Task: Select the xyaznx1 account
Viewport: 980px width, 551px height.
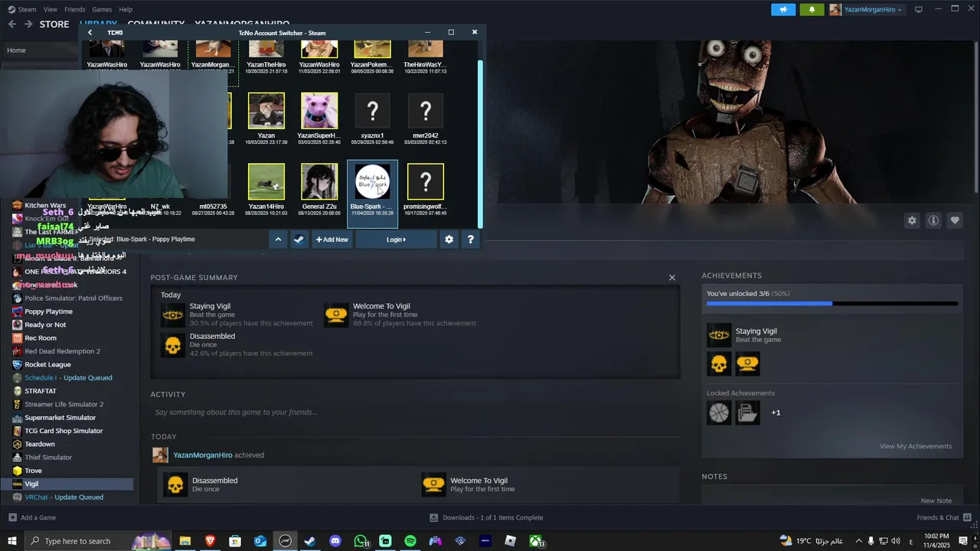Action: [x=372, y=118]
